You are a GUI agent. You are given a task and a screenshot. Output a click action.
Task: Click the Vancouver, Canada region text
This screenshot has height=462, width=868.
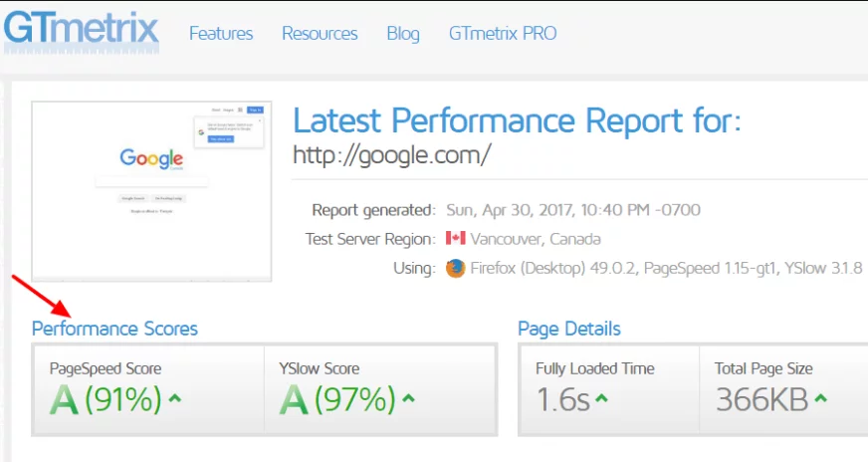coord(536,239)
